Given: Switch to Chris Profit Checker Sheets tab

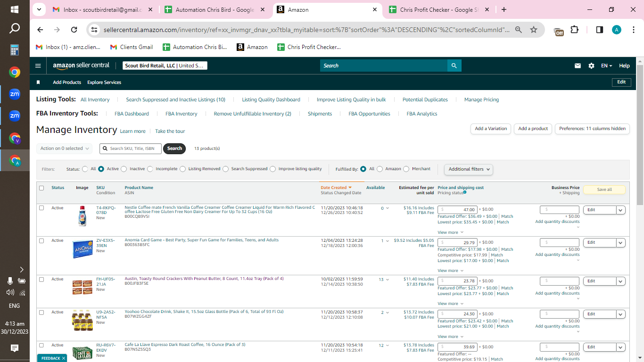Looking at the screenshot, I should [439, 9].
